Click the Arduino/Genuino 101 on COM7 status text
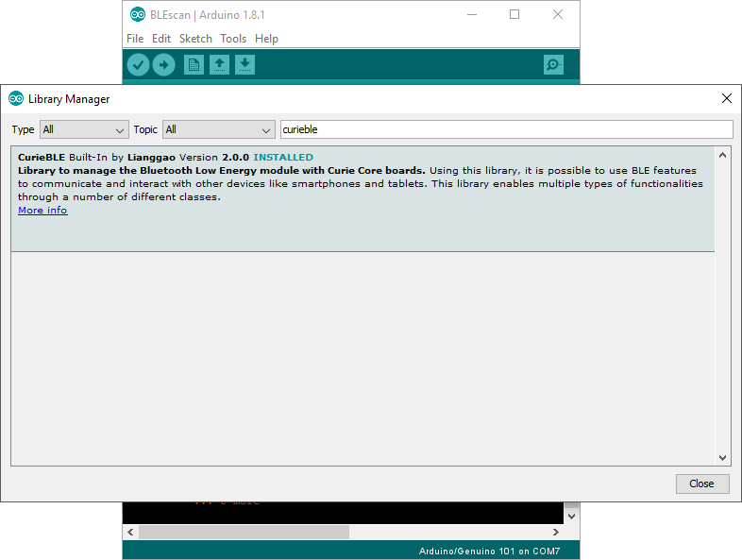Screen dimensions: 742x560 point(489,551)
